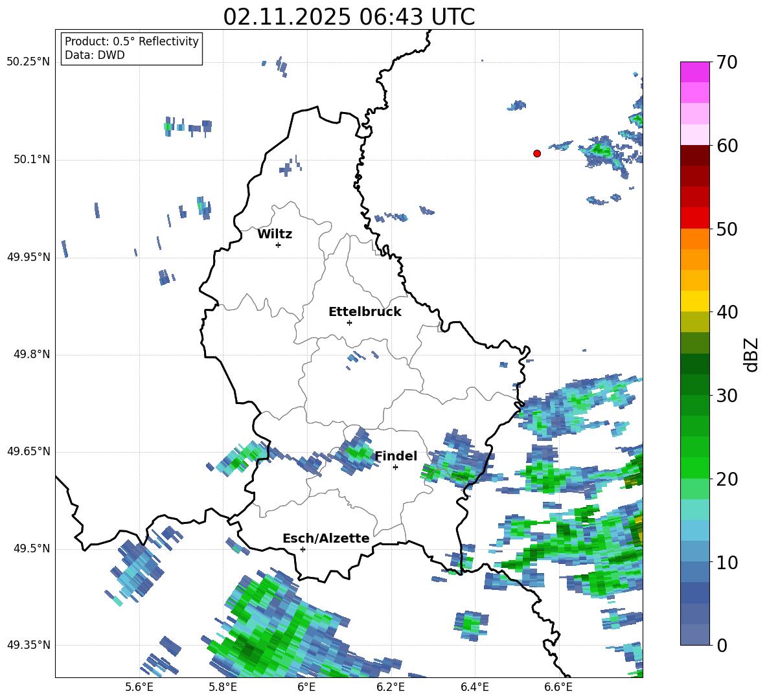This screenshot has width=767, height=700.
Task: Click the Findel station label
Action: (396, 456)
